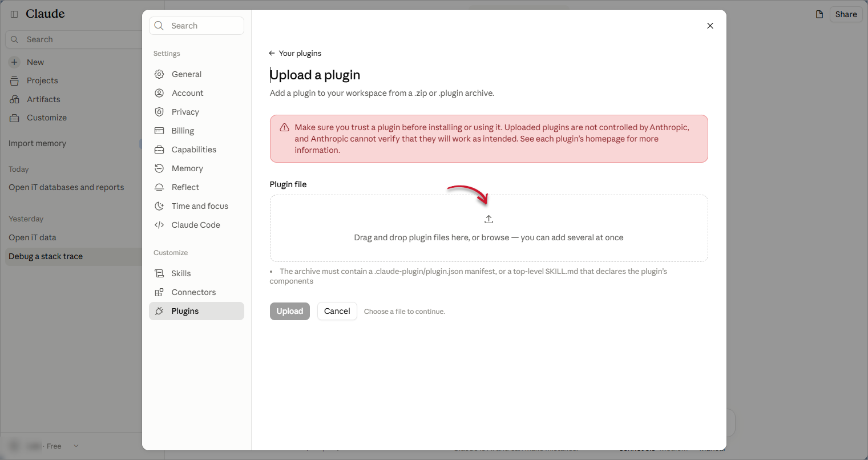The image size is (868, 460).
Task: Cancel the plugin upload
Action: pos(337,311)
